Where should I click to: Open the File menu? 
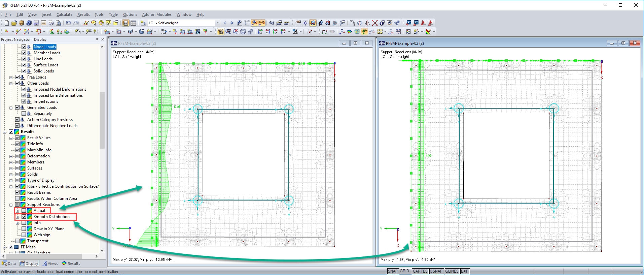[x=8, y=14]
